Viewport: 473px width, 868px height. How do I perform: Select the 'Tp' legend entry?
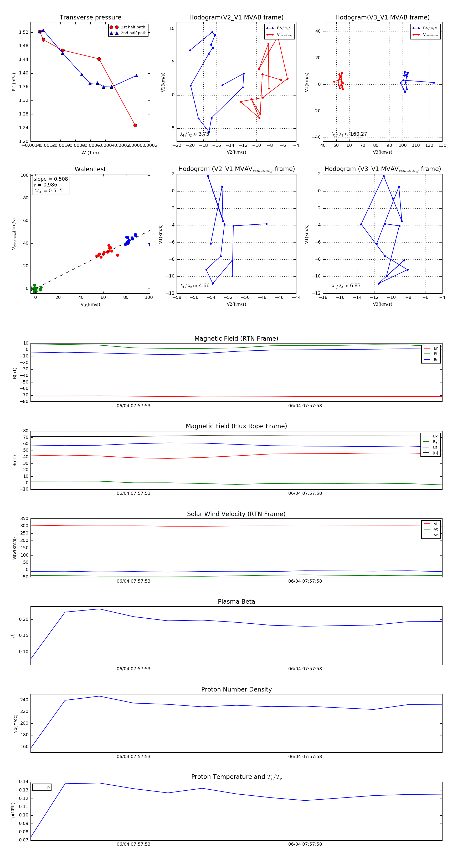42,787
